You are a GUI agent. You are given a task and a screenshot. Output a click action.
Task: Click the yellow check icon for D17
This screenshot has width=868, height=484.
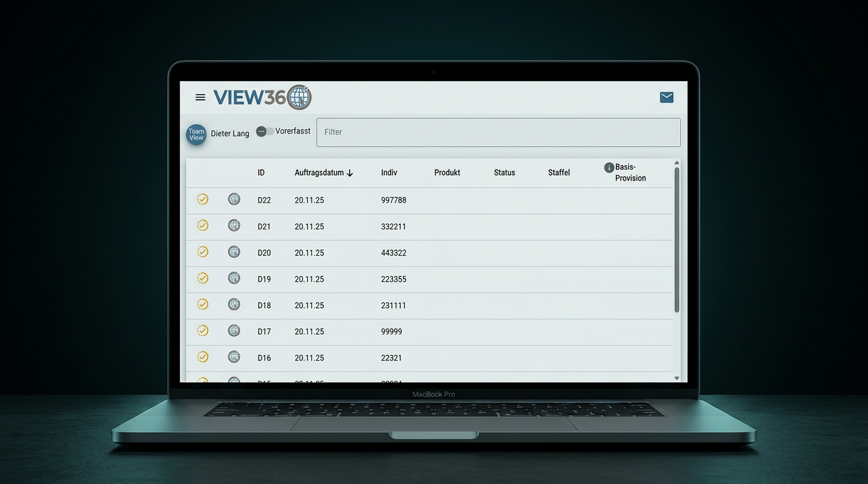202,330
